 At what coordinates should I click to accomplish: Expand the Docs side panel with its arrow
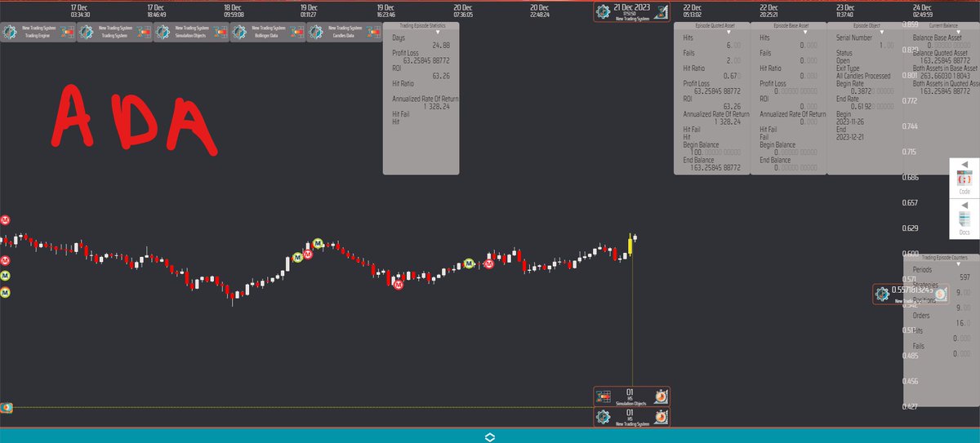click(x=964, y=204)
